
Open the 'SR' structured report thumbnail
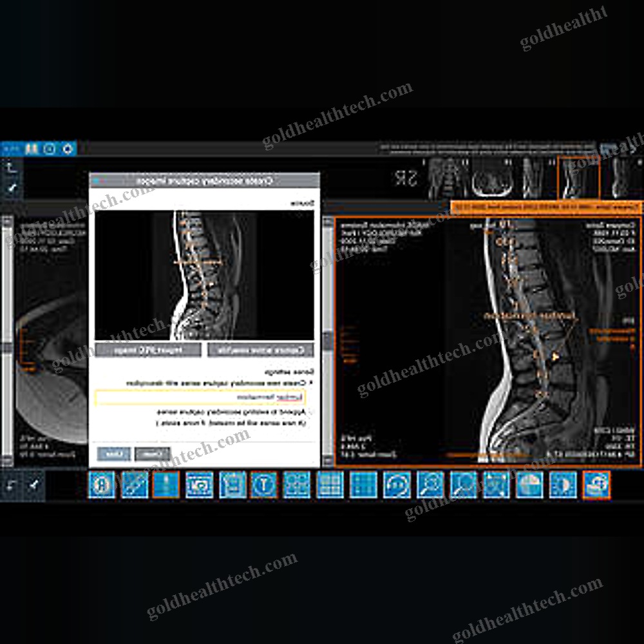405,178
